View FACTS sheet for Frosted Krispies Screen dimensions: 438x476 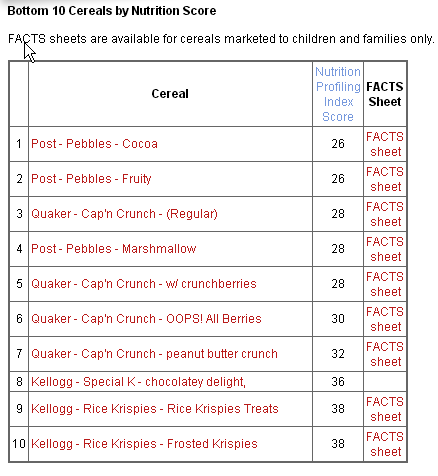pos(385,444)
